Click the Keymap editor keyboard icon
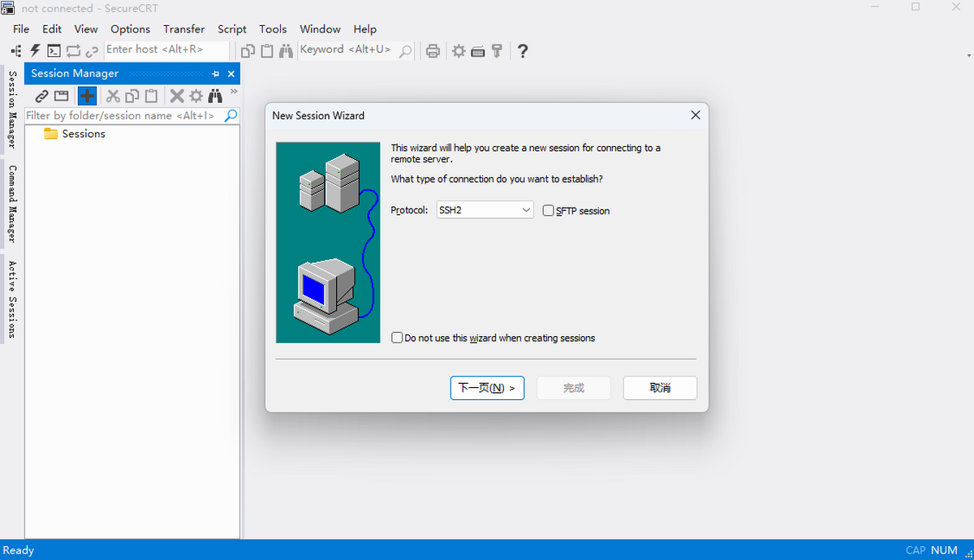 point(478,51)
